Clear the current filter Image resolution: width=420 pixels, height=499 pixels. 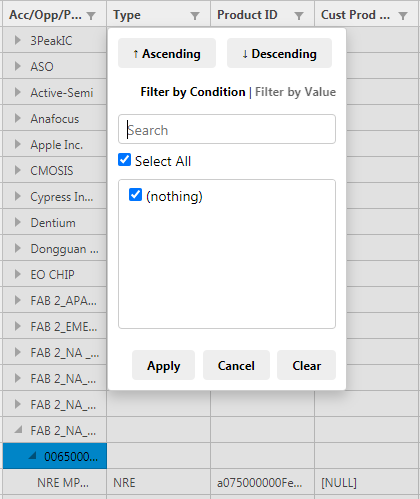[x=306, y=365]
